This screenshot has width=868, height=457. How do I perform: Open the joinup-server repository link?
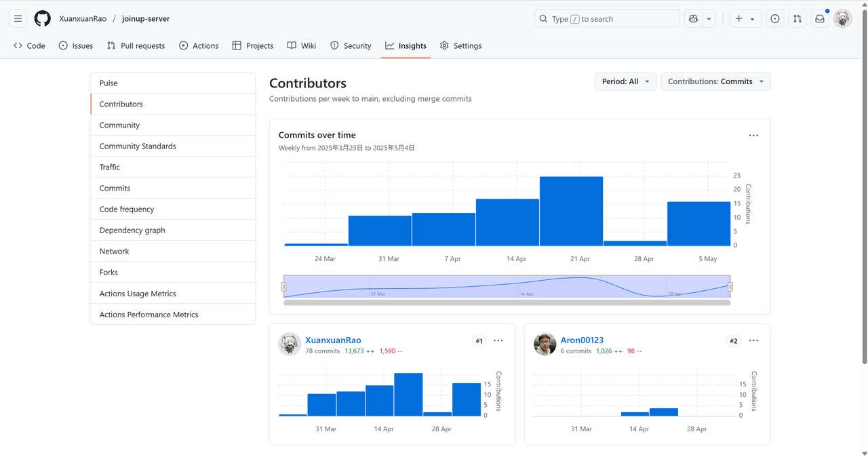tap(146, 19)
